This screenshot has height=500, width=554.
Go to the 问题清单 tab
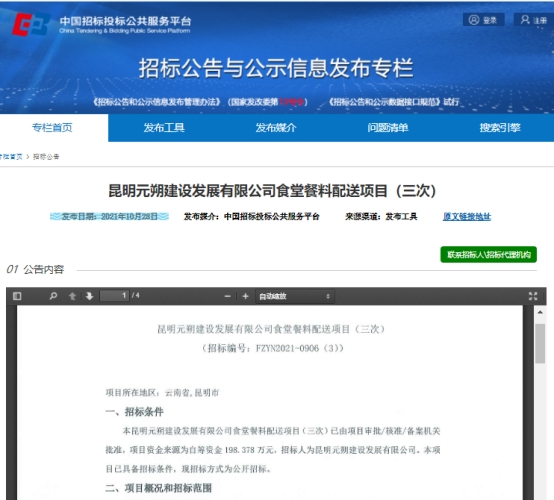point(388,128)
